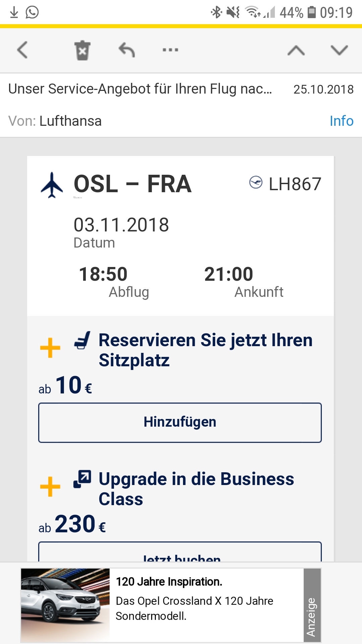Screen dimensions: 362x644
Task: Tap the airplane icon beside OSL – FRA
Action: point(52,185)
